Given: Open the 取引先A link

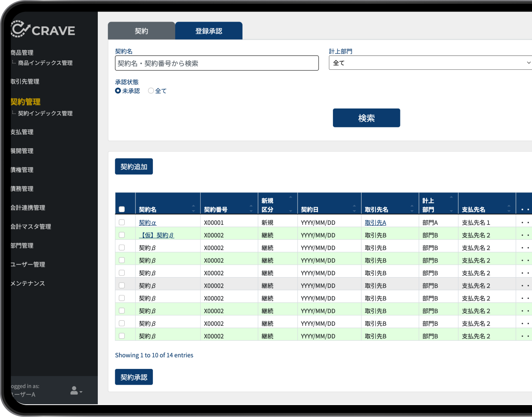Looking at the screenshot, I should click(x=375, y=223).
